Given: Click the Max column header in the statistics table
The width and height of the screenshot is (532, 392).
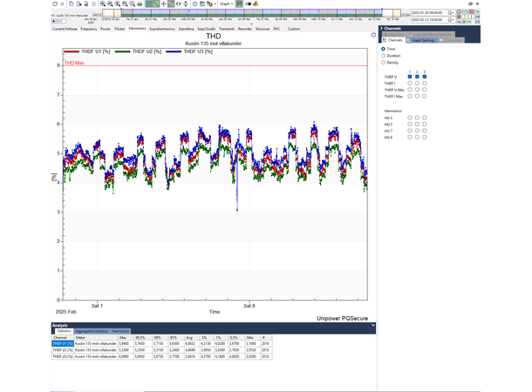Looking at the screenshot, I should click(126, 337).
